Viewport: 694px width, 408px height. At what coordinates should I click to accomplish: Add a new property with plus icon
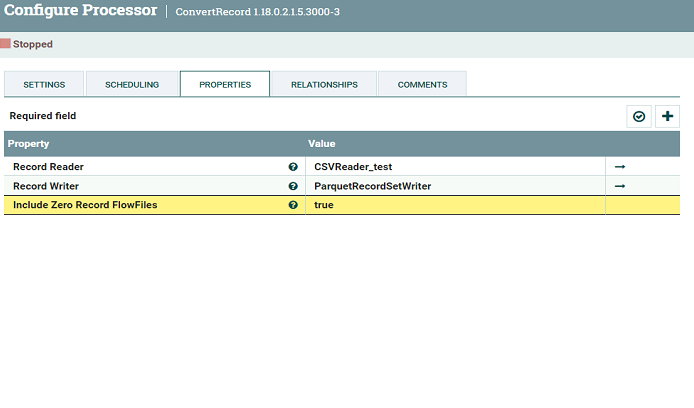click(x=667, y=116)
